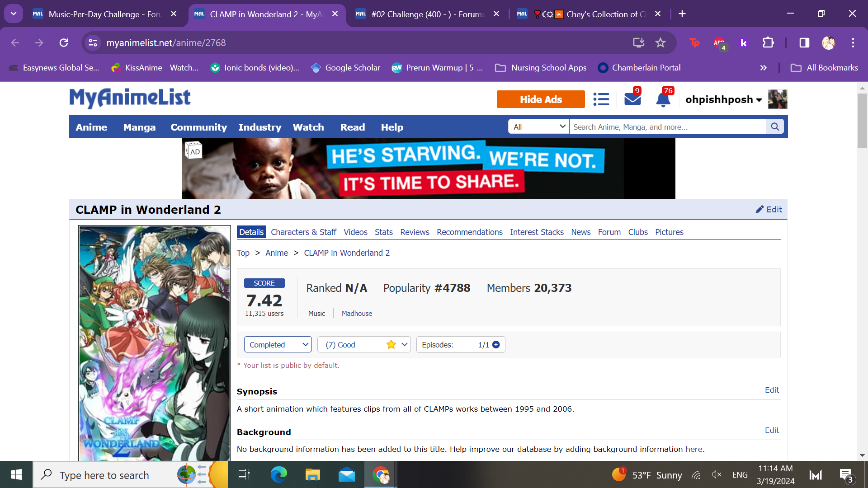Expand the Completed status dropdown

(278, 345)
